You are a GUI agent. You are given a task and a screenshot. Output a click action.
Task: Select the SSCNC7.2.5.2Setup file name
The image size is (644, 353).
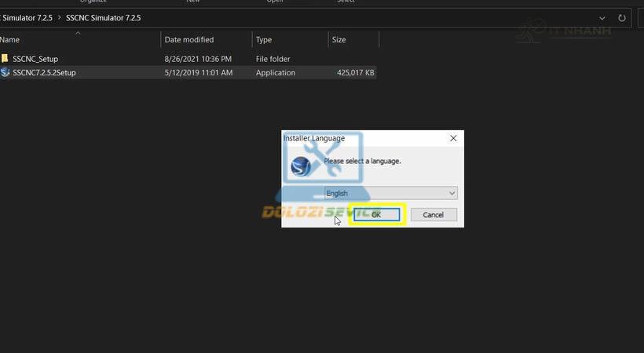pos(44,73)
